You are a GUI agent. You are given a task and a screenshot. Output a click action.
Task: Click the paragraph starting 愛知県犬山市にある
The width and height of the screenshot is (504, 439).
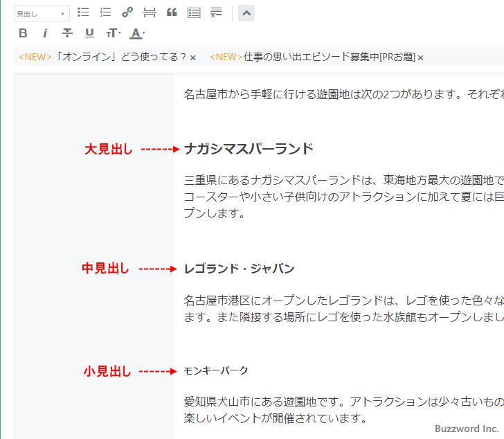343,410
